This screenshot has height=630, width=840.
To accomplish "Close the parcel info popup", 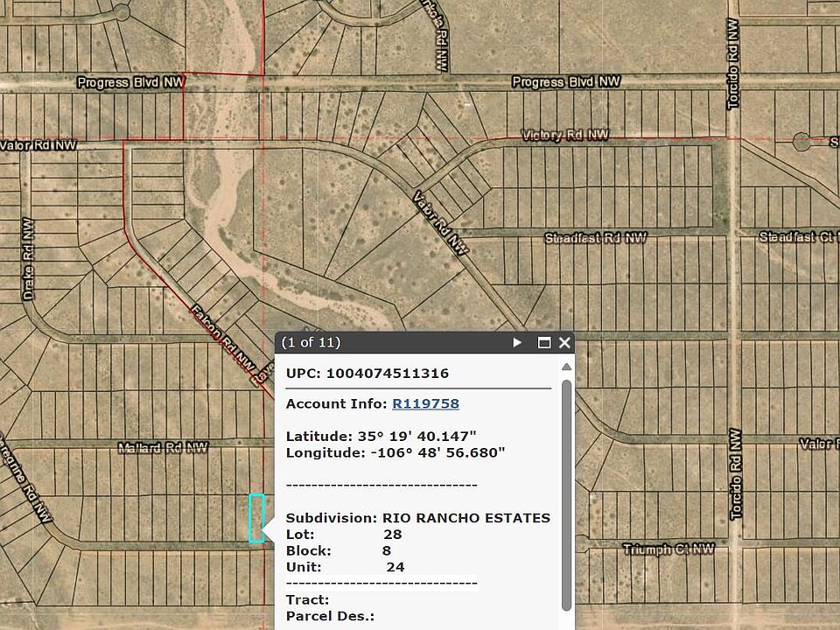I will [564, 343].
